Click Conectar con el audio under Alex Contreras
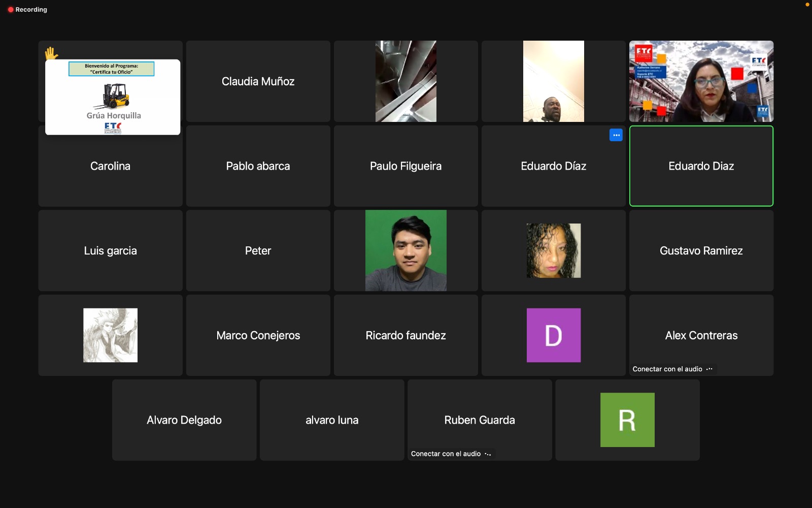The width and height of the screenshot is (812, 508). pos(667,369)
